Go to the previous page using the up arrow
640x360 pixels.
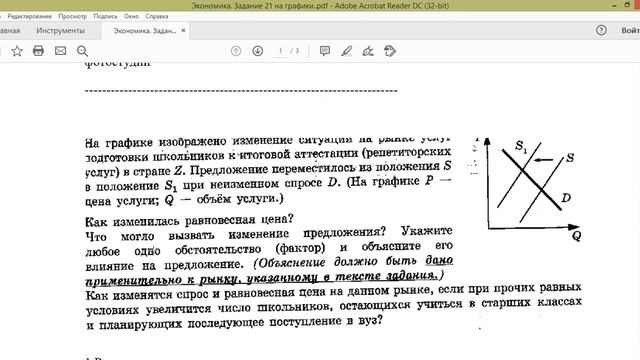236,51
